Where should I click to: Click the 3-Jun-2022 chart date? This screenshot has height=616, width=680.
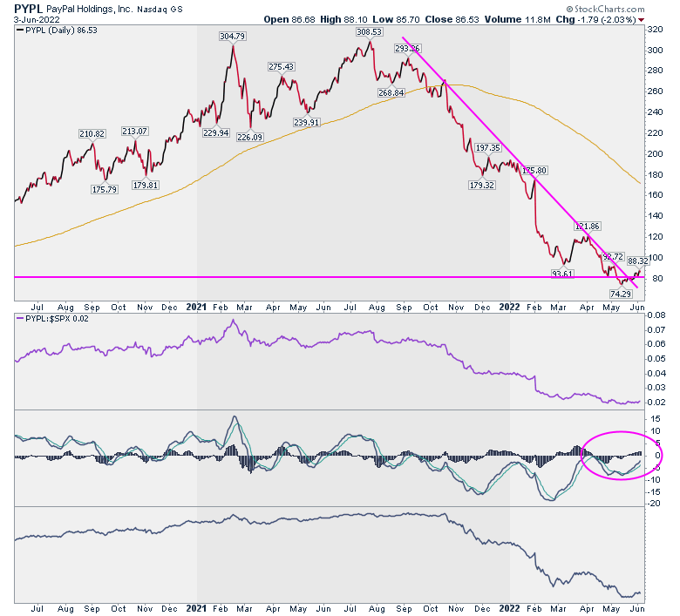37,20
